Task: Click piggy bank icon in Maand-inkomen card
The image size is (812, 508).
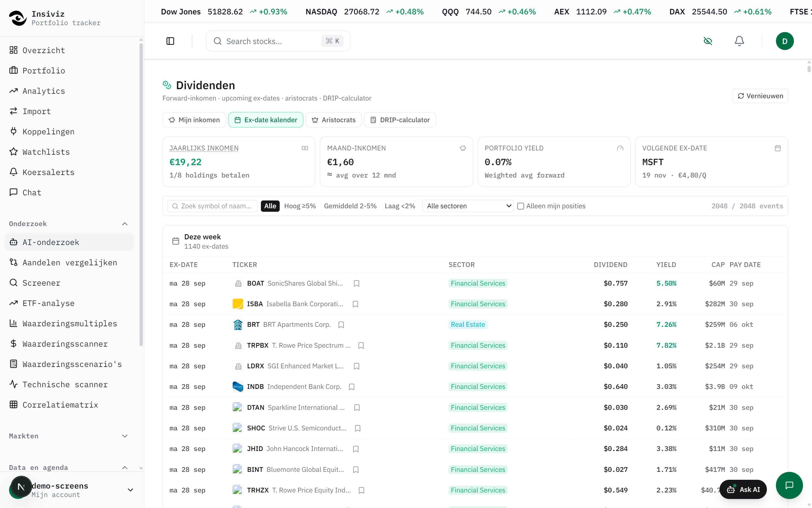Action: [x=462, y=148]
